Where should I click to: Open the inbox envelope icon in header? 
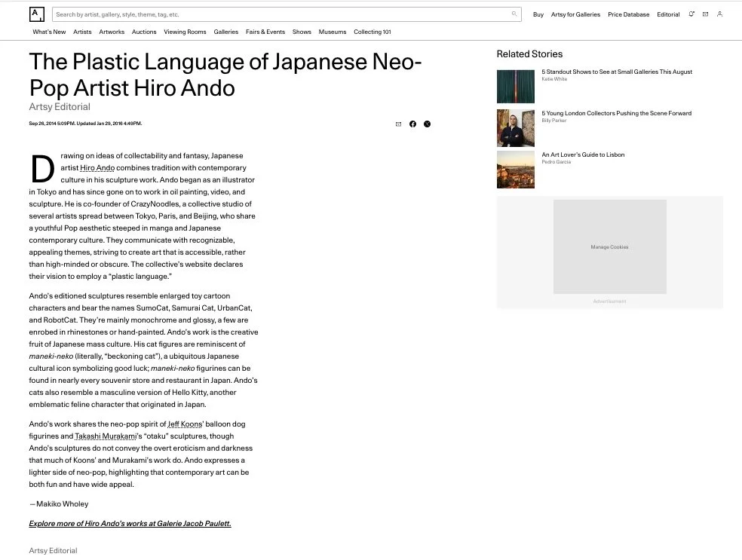coord(705,14)
